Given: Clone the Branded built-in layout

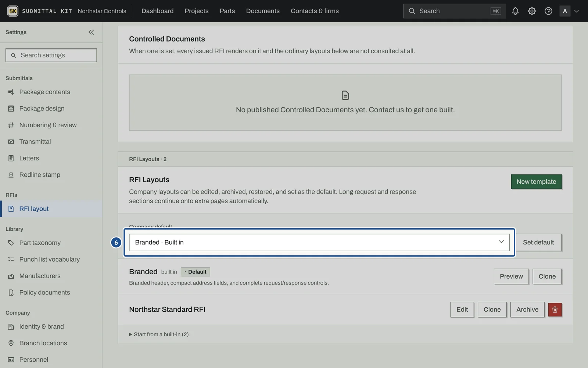Looking at the screenshot, I should [x=547, y=276].
